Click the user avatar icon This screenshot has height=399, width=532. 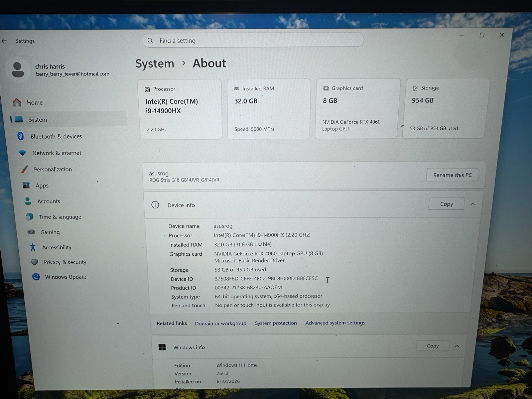18,69
